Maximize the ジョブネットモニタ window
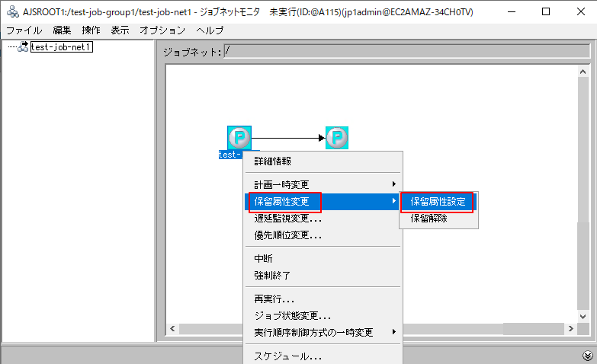Screen dimensions: 597x364 coord(546,11)
